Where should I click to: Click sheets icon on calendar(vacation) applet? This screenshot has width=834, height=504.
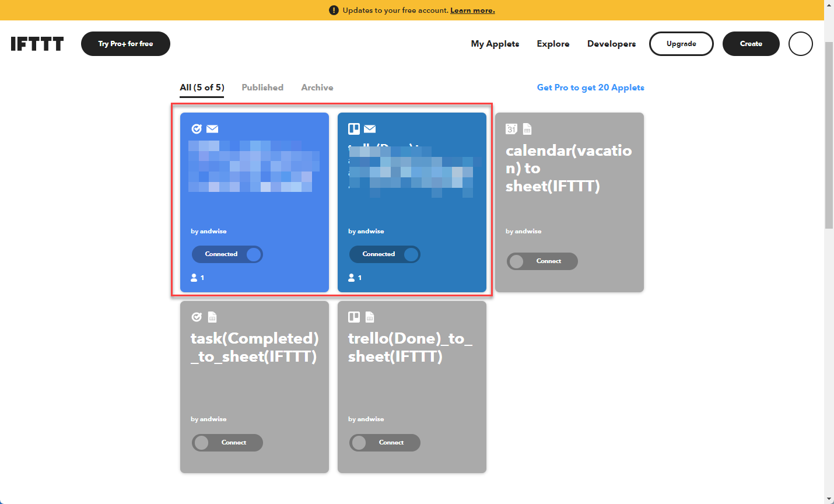click(x=527, y=129)
